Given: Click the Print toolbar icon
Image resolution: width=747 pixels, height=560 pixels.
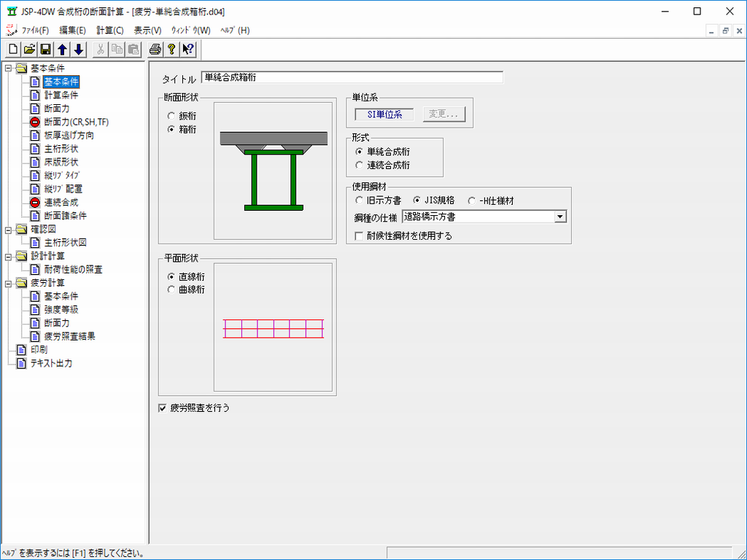Looking at the screenshot, I should [155, 50].
